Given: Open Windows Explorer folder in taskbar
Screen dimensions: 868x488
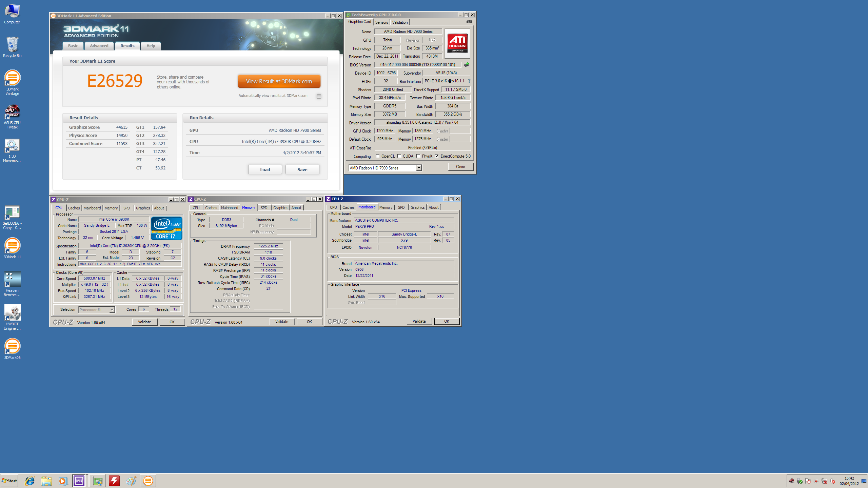Looking at the screenshot, I should pyautogui.click(x=46, y=481).
